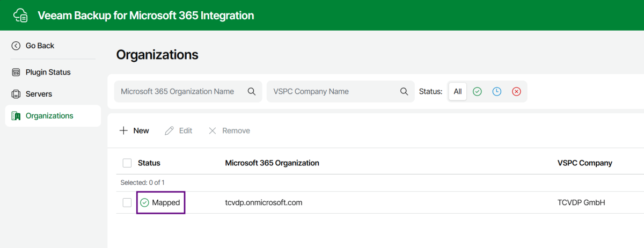Click the Go Back arrow icon
644x248 pixels.
click(16, 46)
